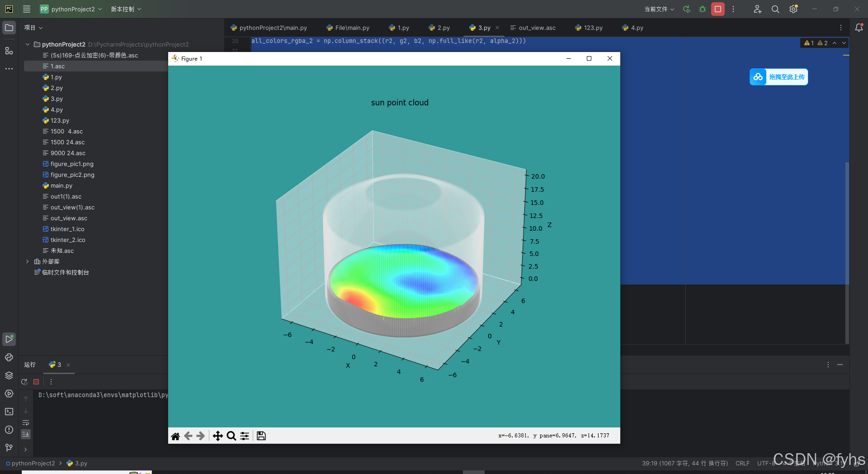Select the Pan tool in the Figure toolbar
This screenshot has height=474, width=868.
pyautogui.click(x=217, y=436)
